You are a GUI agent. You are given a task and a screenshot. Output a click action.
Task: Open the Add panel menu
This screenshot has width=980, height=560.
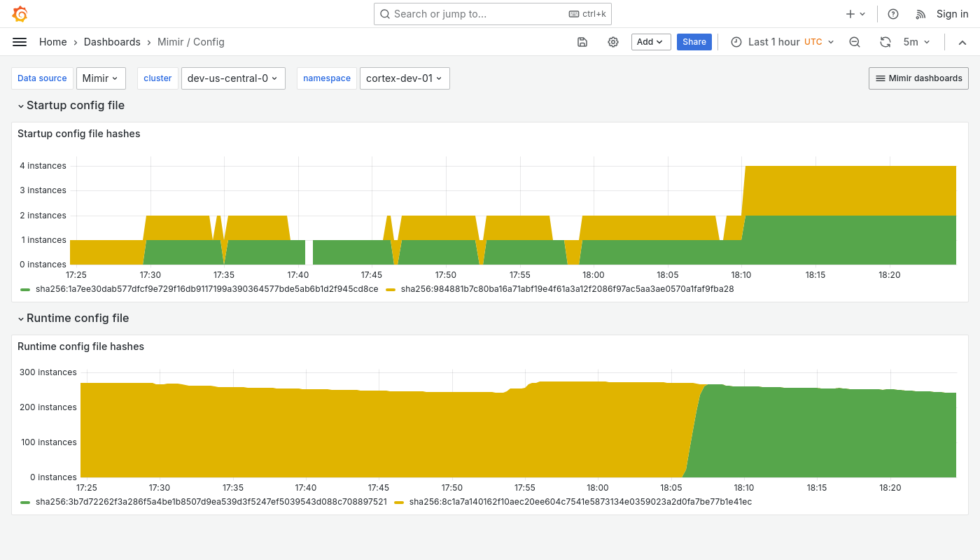[650, 42]
